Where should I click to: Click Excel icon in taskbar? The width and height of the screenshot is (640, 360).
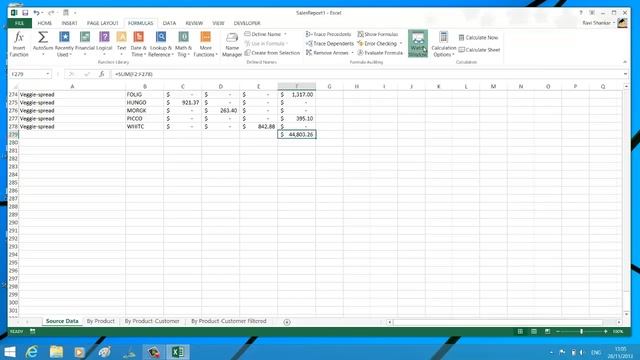click(x=178, y=352)
